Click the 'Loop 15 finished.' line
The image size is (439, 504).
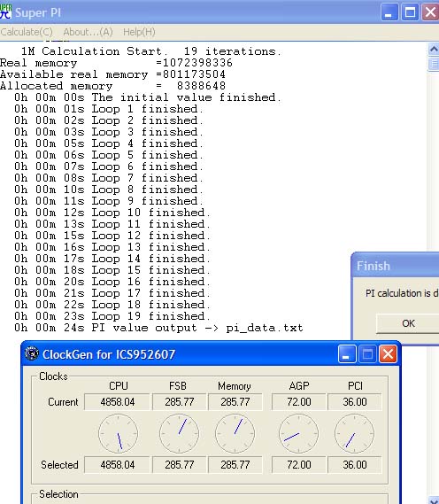click(x=112, y=270)
